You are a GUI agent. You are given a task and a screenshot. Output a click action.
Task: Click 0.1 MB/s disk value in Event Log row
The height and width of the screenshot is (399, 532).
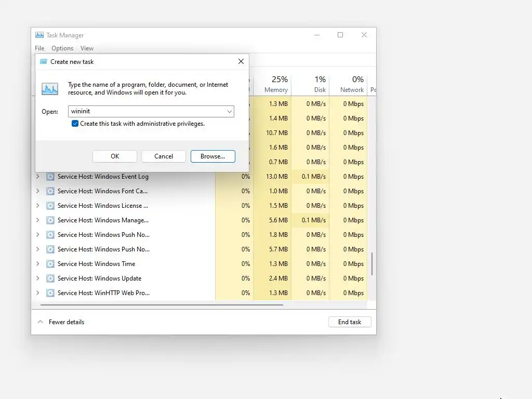[313, 177]
